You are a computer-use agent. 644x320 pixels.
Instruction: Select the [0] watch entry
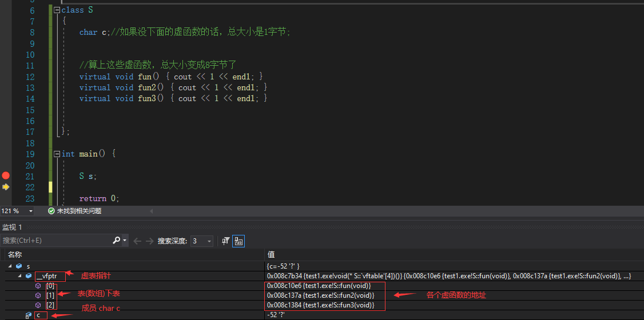point(50,286)
